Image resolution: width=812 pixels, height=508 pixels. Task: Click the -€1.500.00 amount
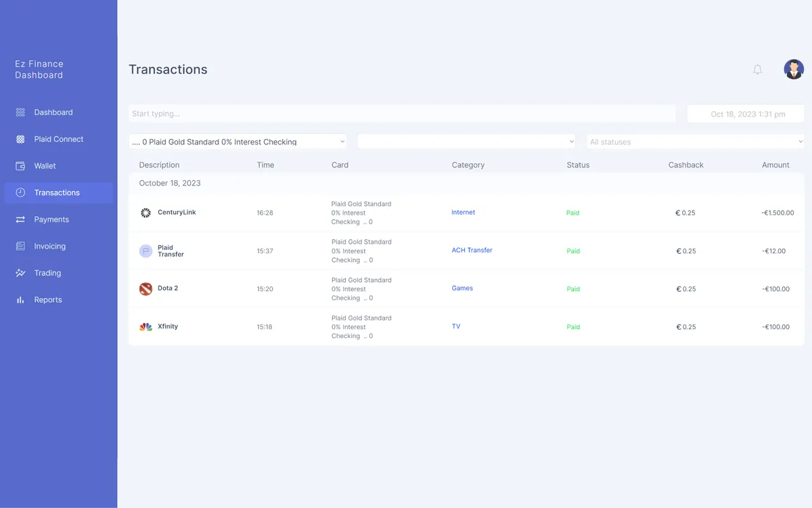click(777, 213)
